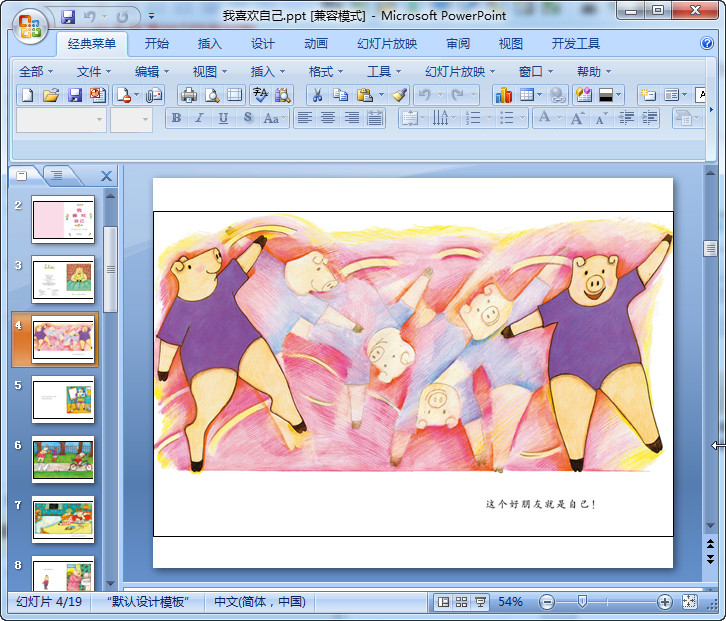Select the Format Painter brush

[x=399, y=95]
